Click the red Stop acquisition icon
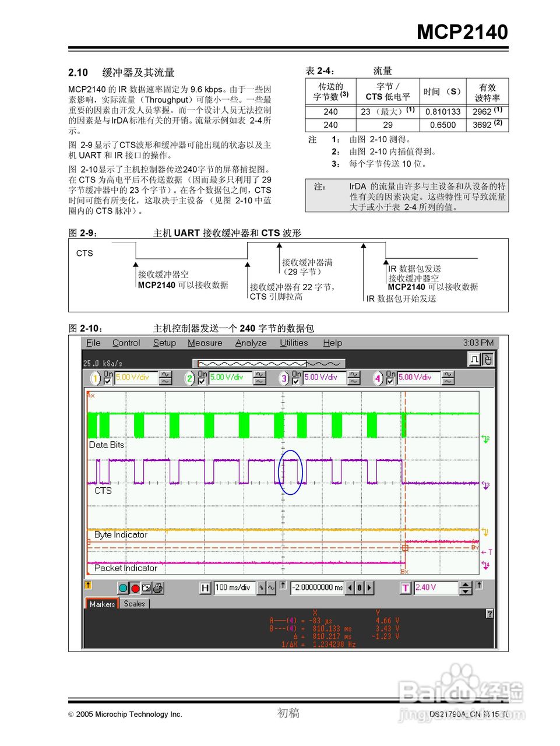The width and height of the screenshot is (560, 746). (135, 587)
